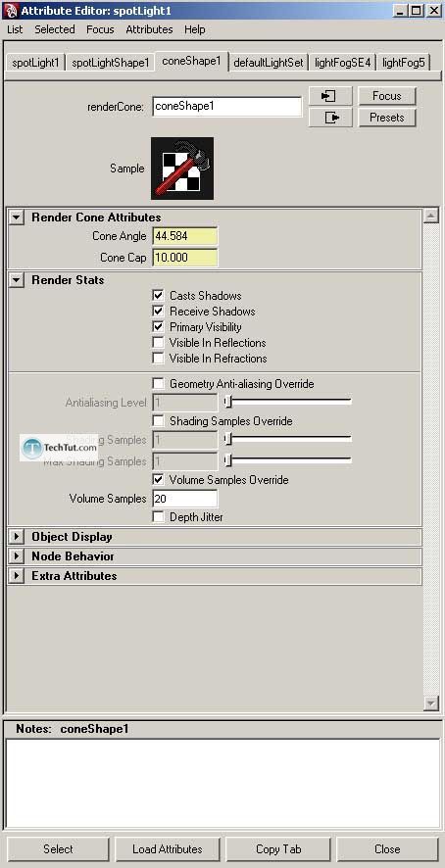Uncheck Volume Samples Override

(159, 479)
